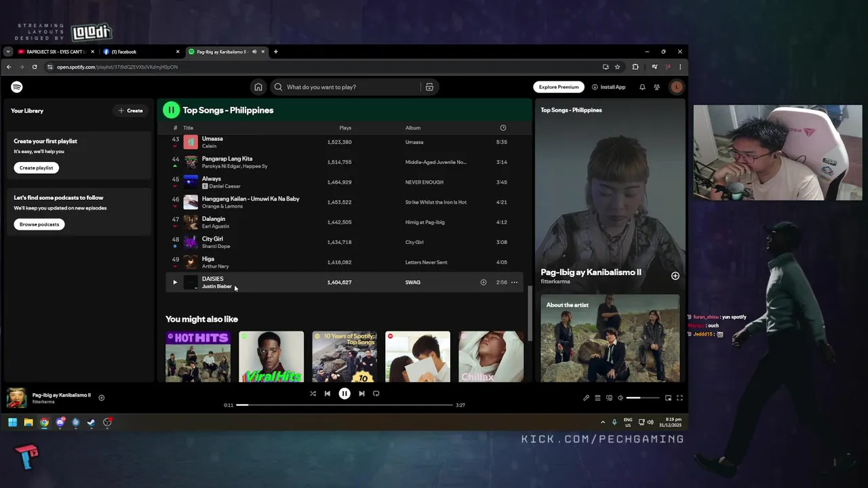Open NEVER ENOUGH album link

[x=424, y=182]
